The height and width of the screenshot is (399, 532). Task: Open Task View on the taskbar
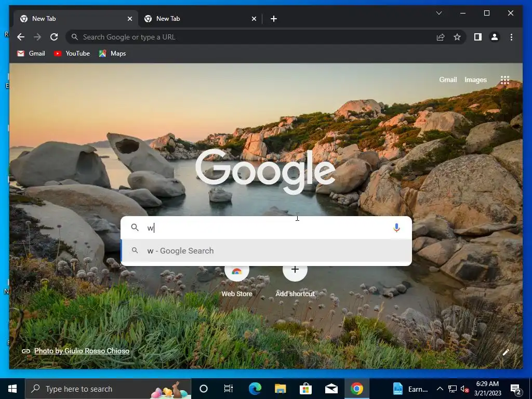pos(229,389)
